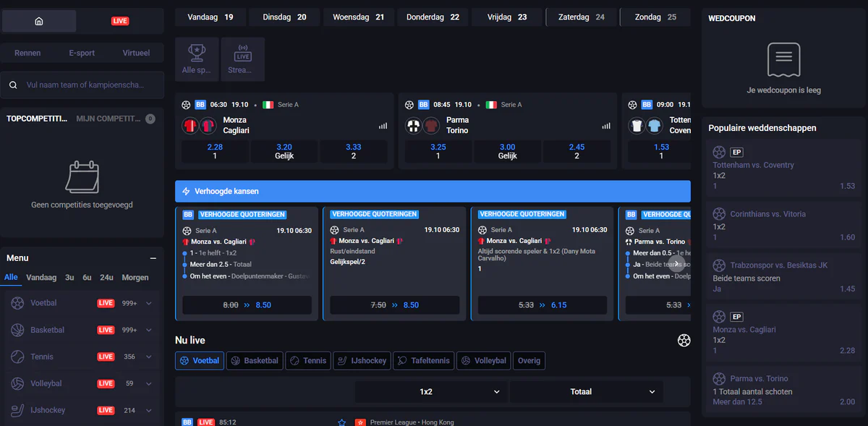Click the EP badge on Tottenham popular bet
Image resolution: width=868 pixels, height=426 pixels.
click(x=737, y=153)
